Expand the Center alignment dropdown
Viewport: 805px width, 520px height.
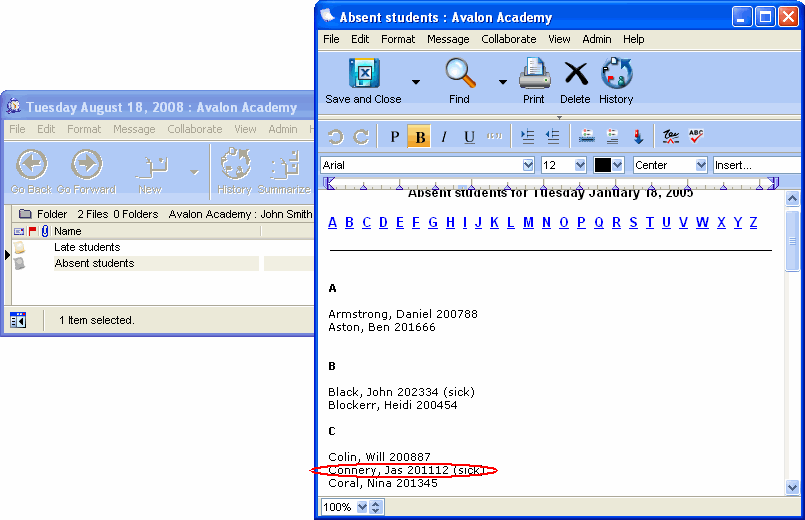(700, 165)
